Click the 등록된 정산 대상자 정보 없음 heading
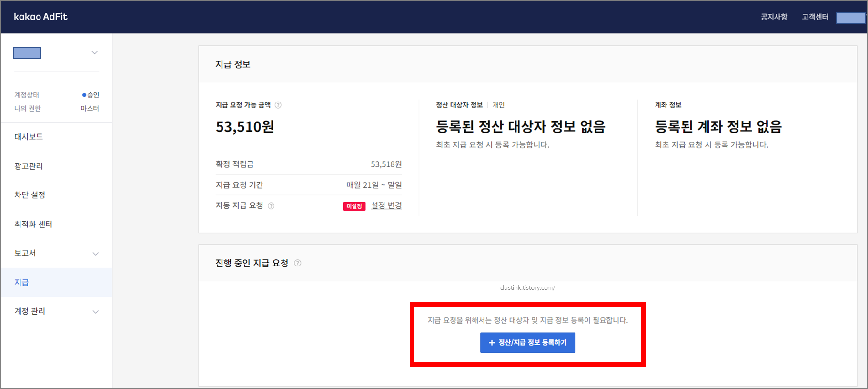Image resolution: width=868 pixels, height=389 pixels. click(521, 127)
